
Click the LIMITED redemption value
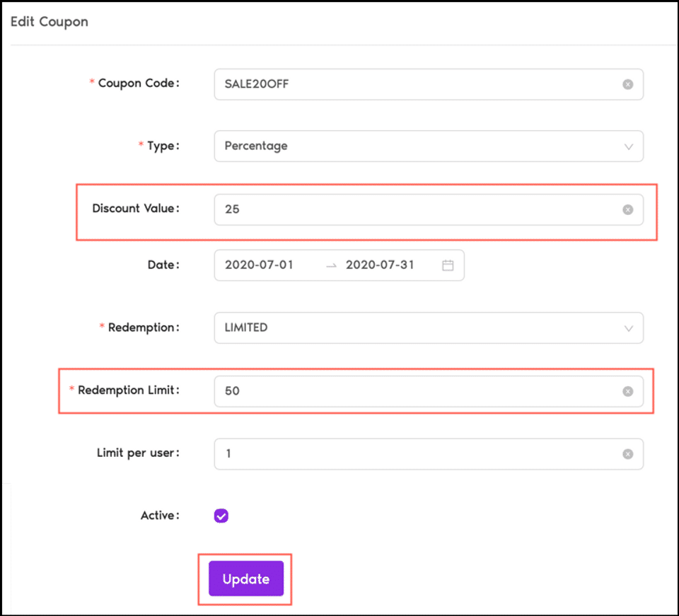pos(246,327)
